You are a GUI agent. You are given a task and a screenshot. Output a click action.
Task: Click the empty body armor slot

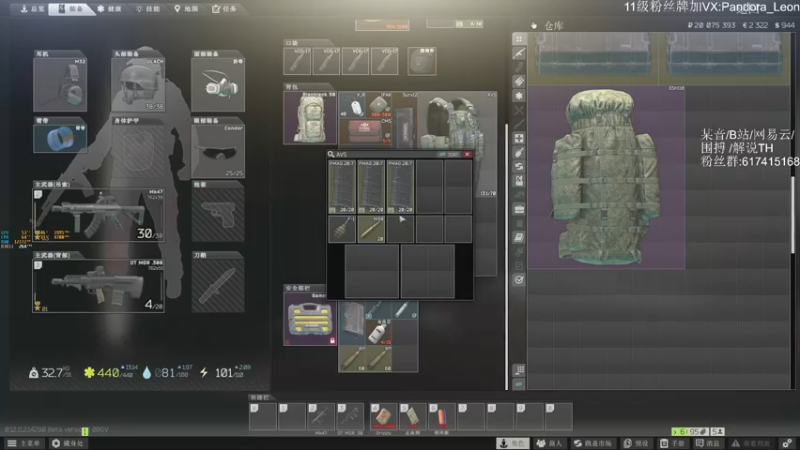[x=138, y=151]
